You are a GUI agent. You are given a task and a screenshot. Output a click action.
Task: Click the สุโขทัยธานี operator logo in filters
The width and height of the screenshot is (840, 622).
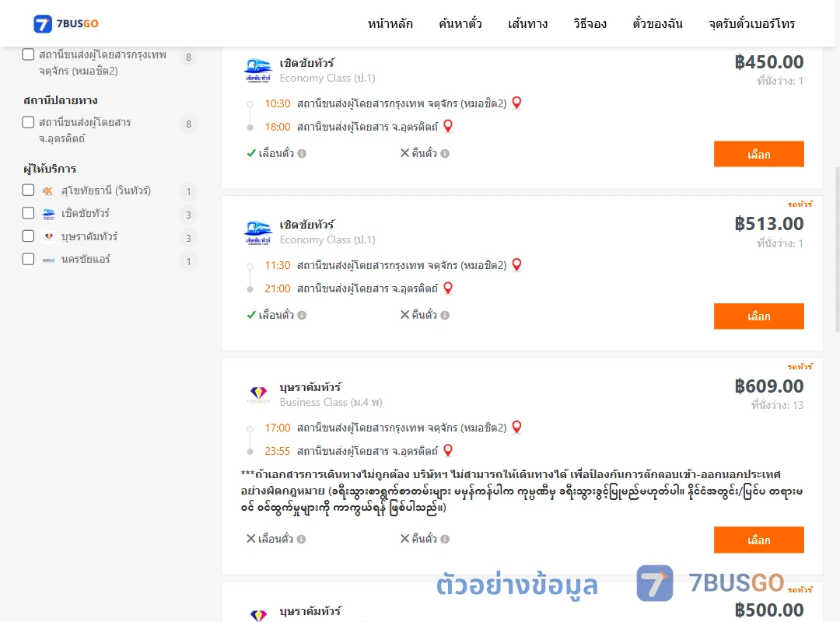(x=48, y=190)
